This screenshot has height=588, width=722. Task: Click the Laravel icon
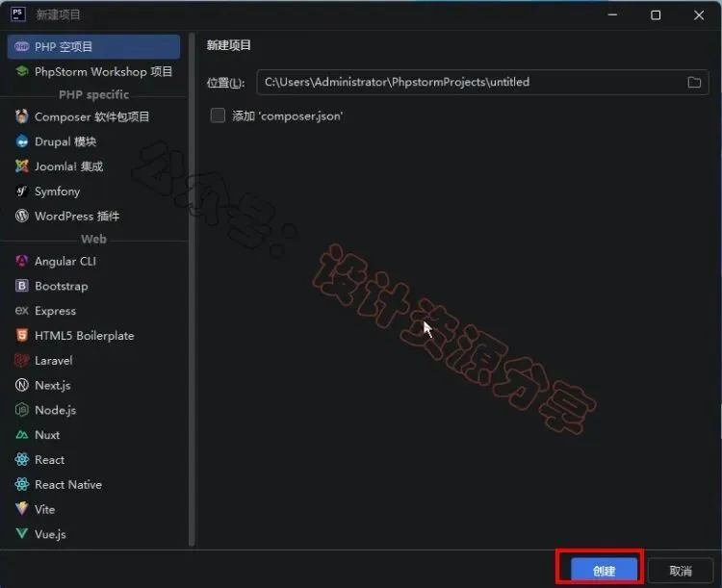(21, 361)
